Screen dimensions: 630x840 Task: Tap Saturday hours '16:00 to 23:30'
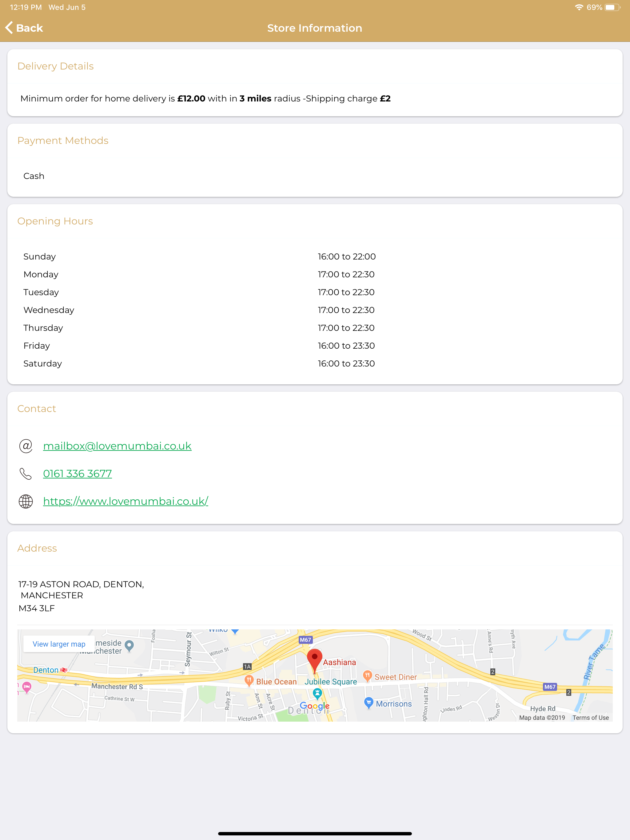346,364
